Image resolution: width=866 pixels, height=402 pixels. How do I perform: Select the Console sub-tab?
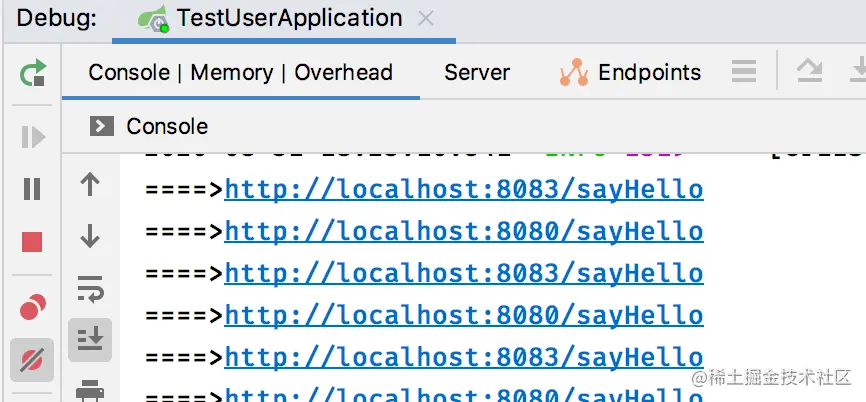coord(149,126)
